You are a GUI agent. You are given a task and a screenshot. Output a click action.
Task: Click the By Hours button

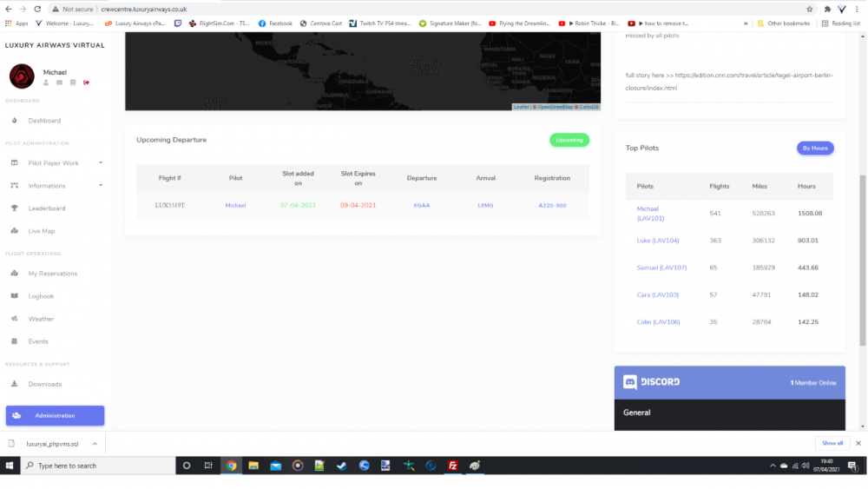coord(815,149)
